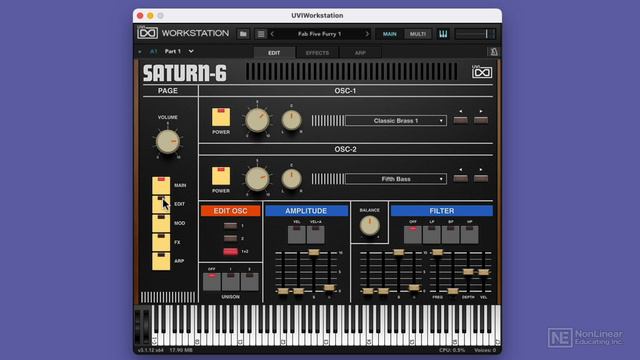Click the OSC-2 pan knob
This screenshot has width=640, height=360.
point(291,179)
